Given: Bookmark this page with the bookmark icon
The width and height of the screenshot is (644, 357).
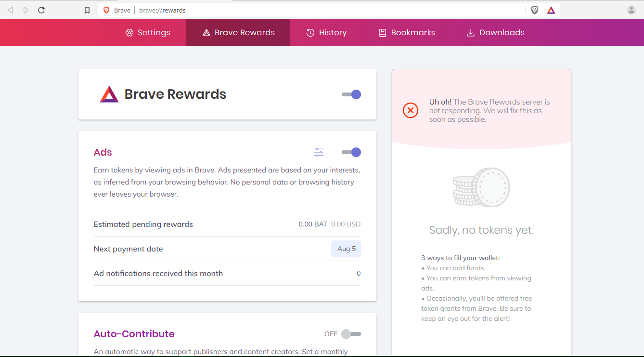Looking at the screenshot, I should click(x=87, y=10).
